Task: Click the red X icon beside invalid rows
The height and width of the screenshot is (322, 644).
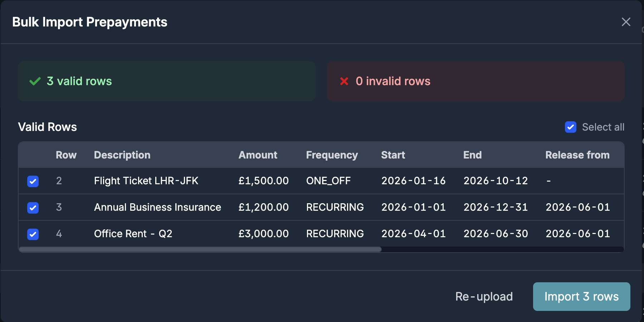Action: pos(344,81)
